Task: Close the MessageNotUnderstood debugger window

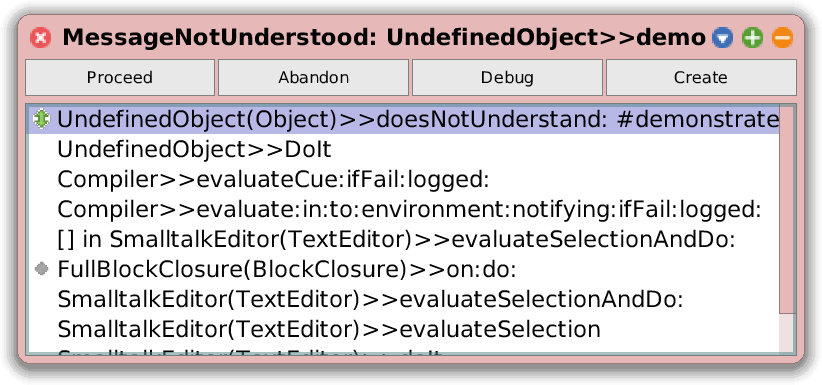Action: click(x=40, y=38)
